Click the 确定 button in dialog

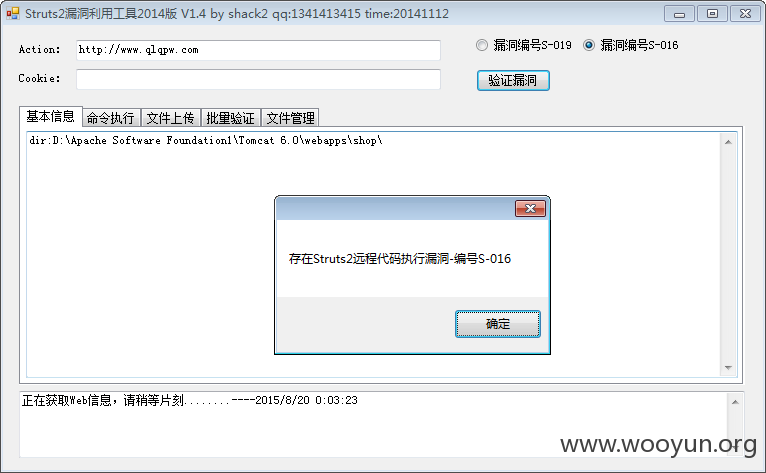click(498, 323)
